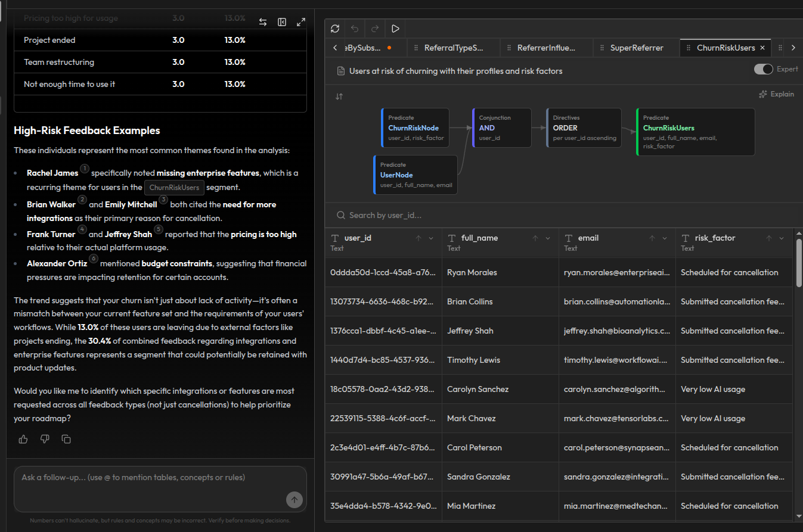Click the sort arrows icon above the node graph
Viewport: 803px width, 532px height.
pyautogui.click(x=339, y=96)
